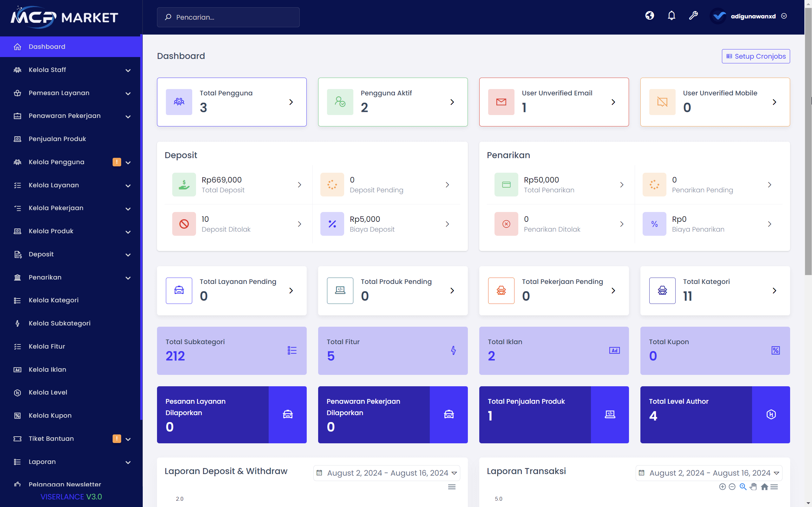Click the hamburger menu on Laporan Deposit chart
812x507 pixels.
(452, 486)
